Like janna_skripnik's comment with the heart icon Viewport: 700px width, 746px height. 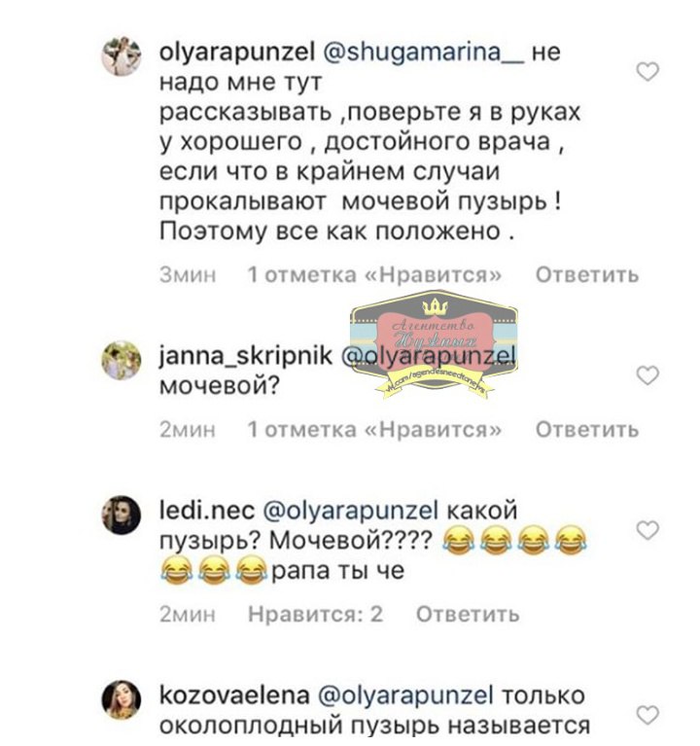(647, 375)
